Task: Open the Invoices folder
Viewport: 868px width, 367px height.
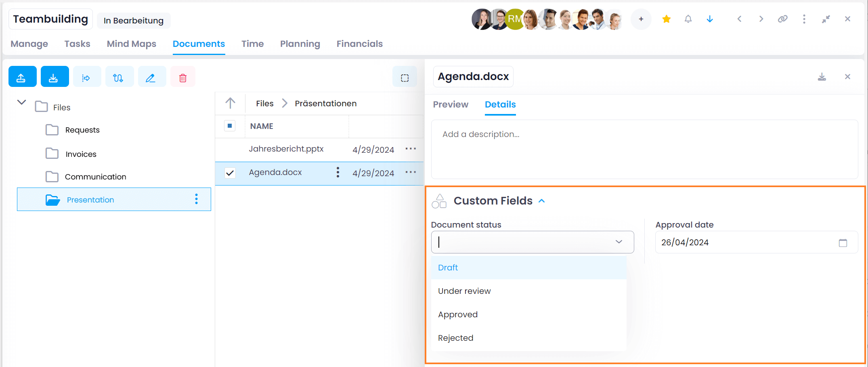Action: click(81, 154)
